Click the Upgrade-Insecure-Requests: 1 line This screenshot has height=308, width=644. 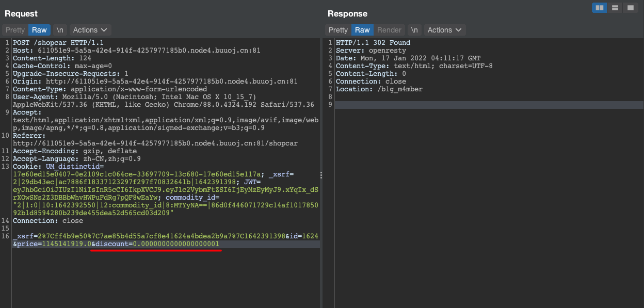[x=71, y=74]
